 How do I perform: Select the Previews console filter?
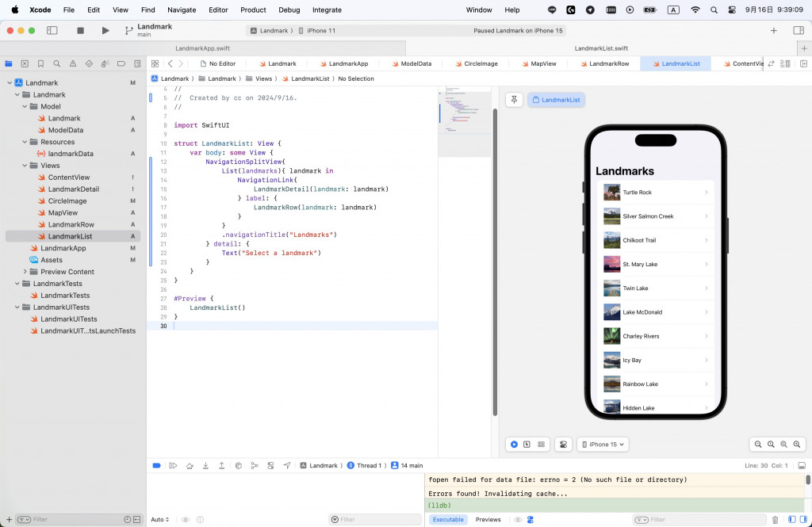point(488,519)
